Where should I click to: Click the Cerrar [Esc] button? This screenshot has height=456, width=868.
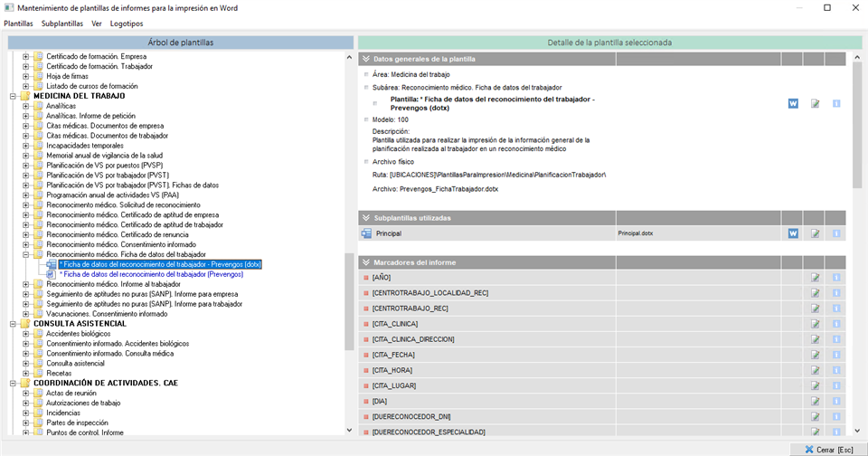coord(828,450)
